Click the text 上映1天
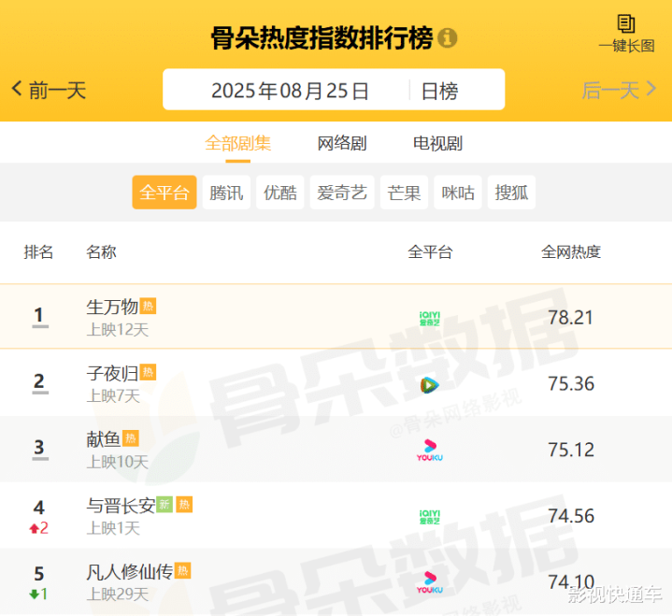 pos(113,528)
